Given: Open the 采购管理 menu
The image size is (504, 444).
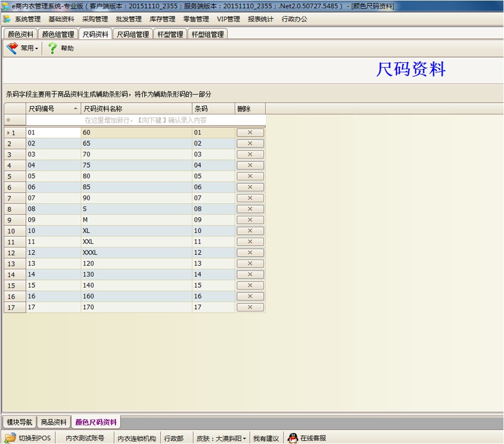Looking at the screenshot, I should [x=95, y=19].
